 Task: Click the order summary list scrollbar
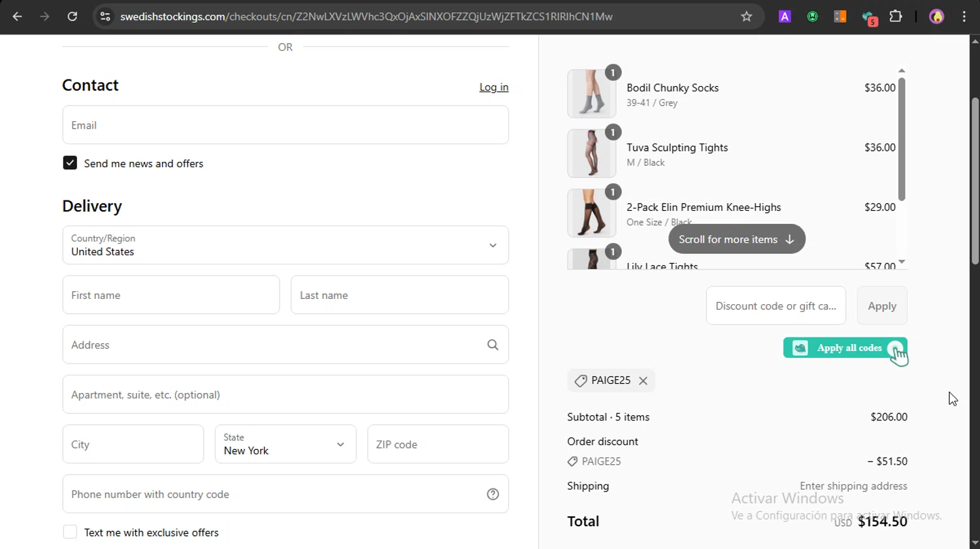pyautogui.click(x=902, y=139)
